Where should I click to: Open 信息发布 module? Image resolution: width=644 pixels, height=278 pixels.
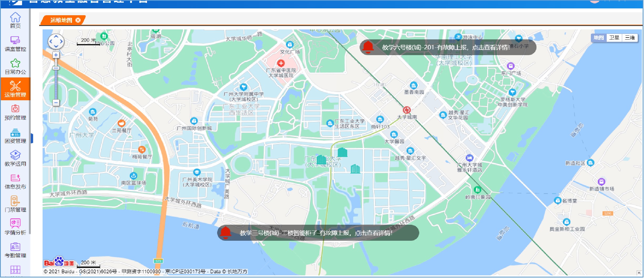(15, 181)
